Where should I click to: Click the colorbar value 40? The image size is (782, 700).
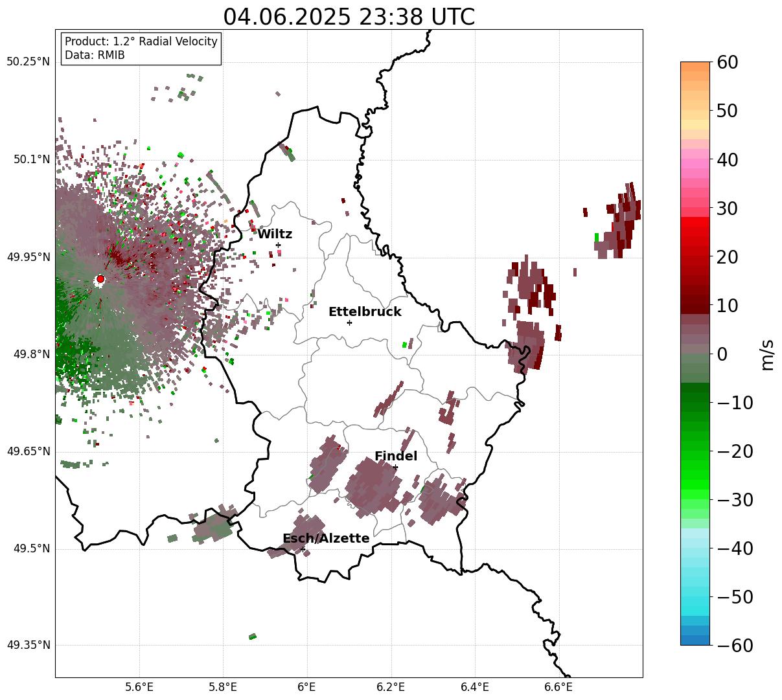[x=727, y=159]
